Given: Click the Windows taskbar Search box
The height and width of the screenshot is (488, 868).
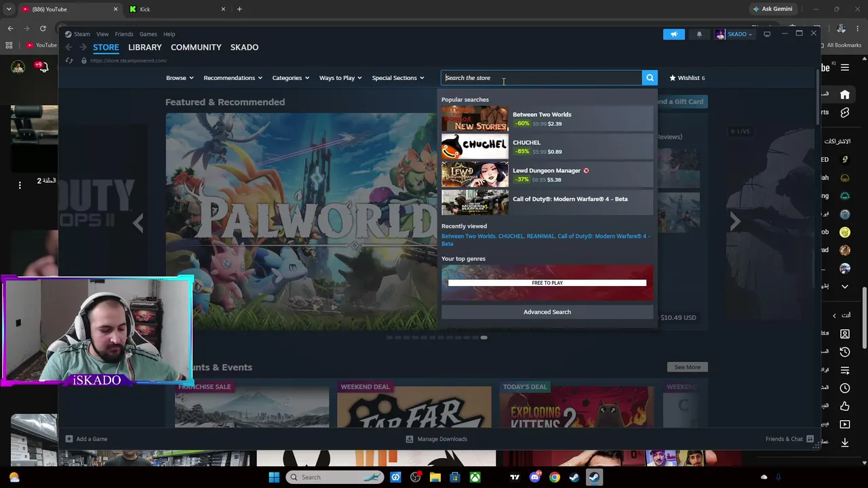Looking at the screenshot, I should click(335, 477).
